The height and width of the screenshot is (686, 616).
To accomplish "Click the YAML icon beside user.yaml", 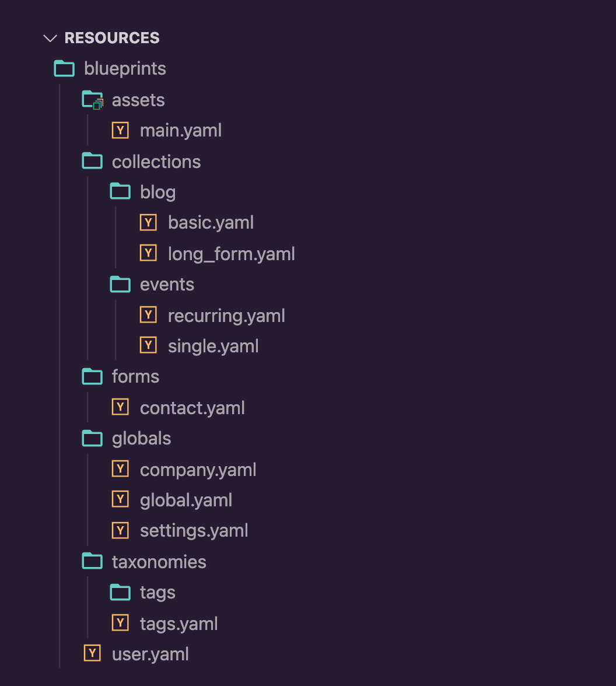I will click(x=92, y=653).
